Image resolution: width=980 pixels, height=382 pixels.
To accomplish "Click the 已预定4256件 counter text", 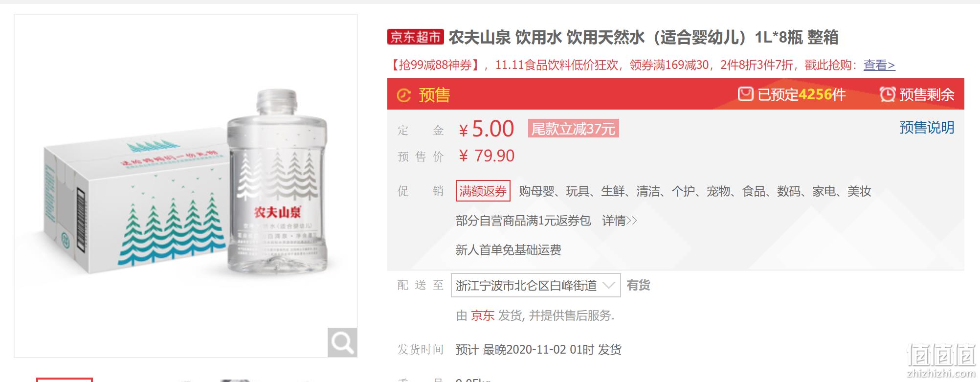I will click(802, 94).
